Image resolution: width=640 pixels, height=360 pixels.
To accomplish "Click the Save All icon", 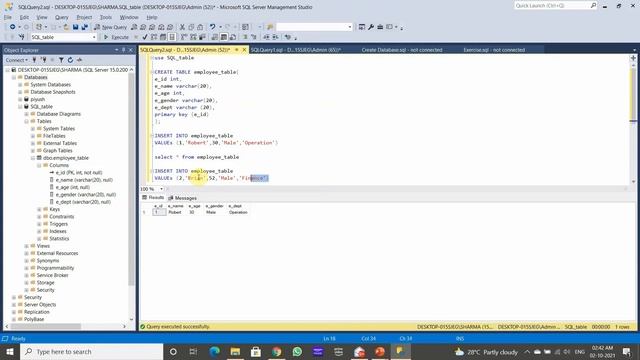I will [x=84, y=27].
